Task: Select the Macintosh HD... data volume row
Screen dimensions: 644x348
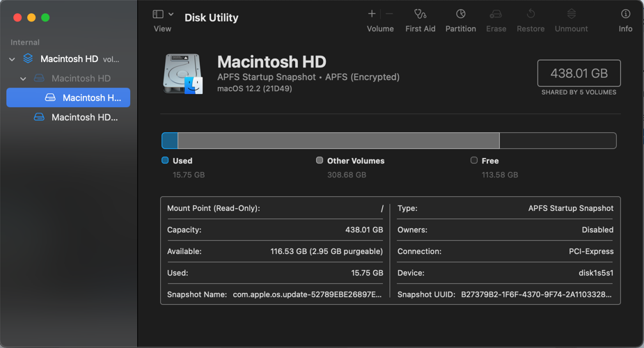Action: coord(69,118)
